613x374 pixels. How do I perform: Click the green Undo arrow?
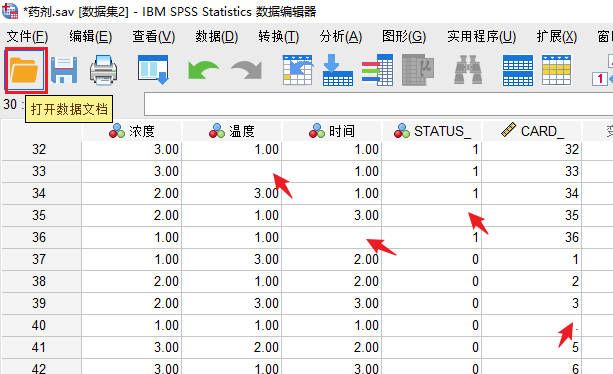[x=203, y=70]
